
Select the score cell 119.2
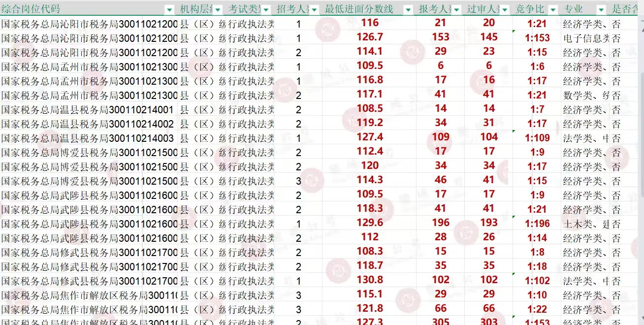370,123
